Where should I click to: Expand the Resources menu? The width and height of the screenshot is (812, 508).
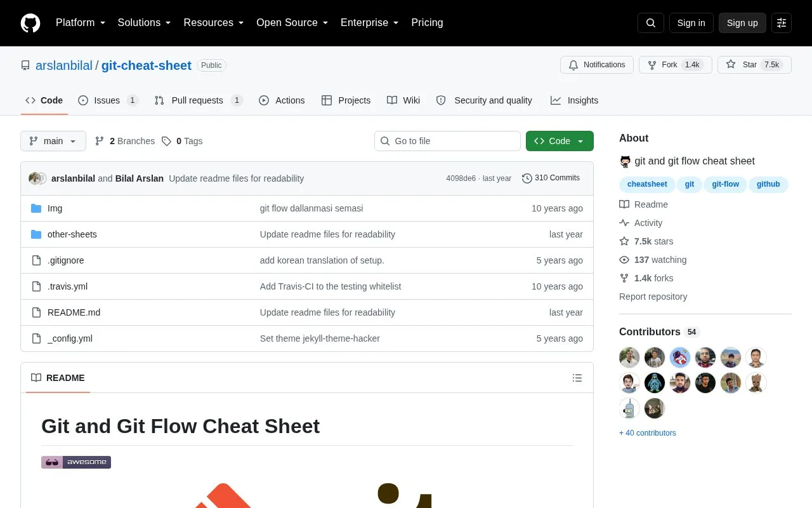point(214,23)
